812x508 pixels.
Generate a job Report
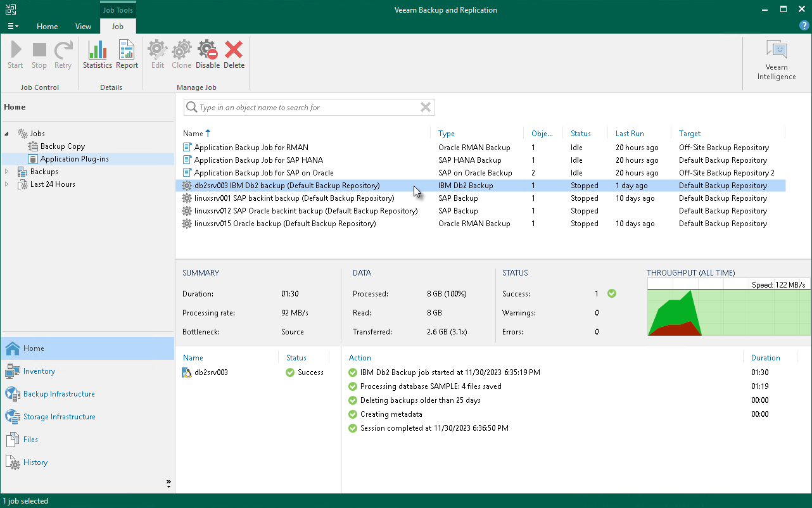[x=127, y=54]
